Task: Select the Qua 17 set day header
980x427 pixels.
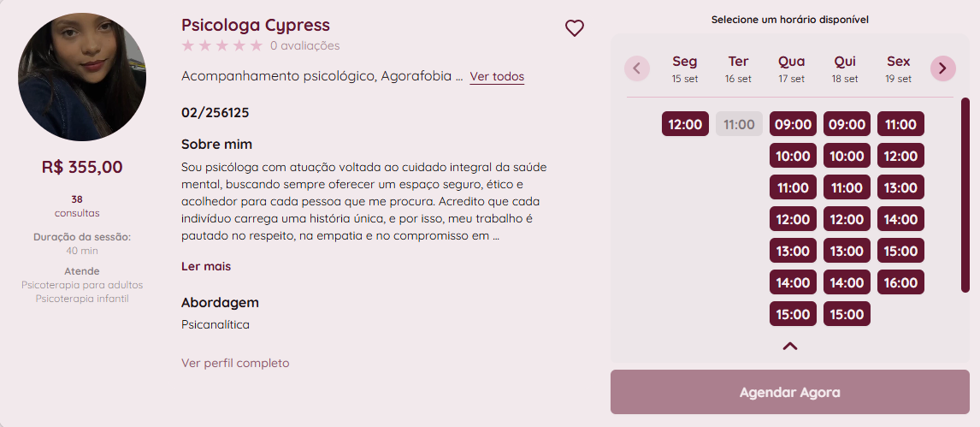Action: [791, 68]
